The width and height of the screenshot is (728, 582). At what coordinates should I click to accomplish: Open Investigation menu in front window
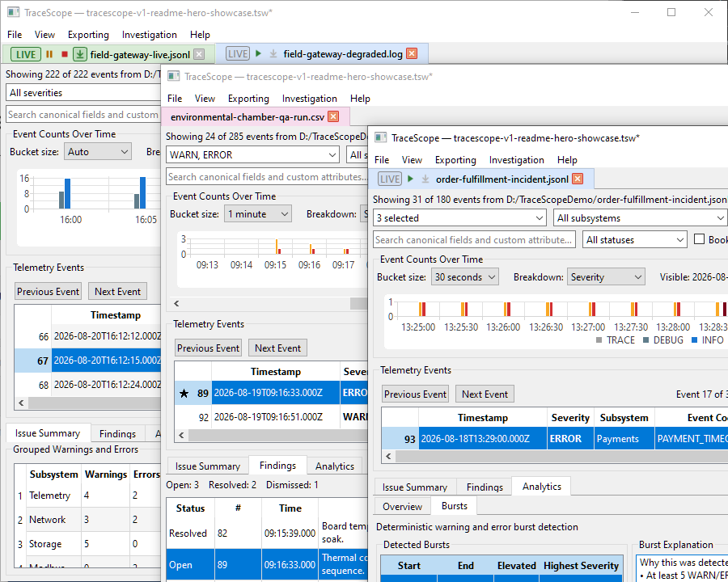coord(516,160)
